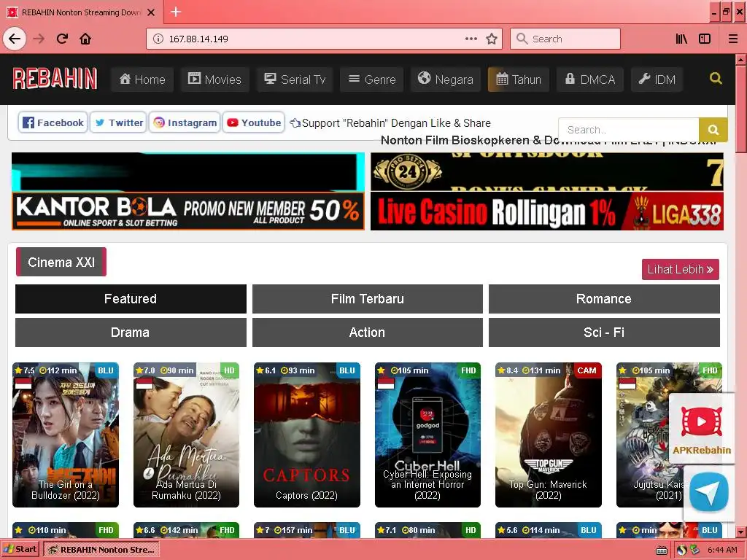
Task: Click the page scrollbar up arrow
Action: click(x=740, y=60)
